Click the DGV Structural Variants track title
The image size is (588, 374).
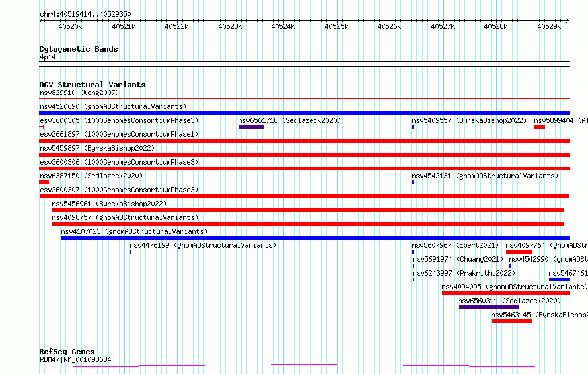92,85
